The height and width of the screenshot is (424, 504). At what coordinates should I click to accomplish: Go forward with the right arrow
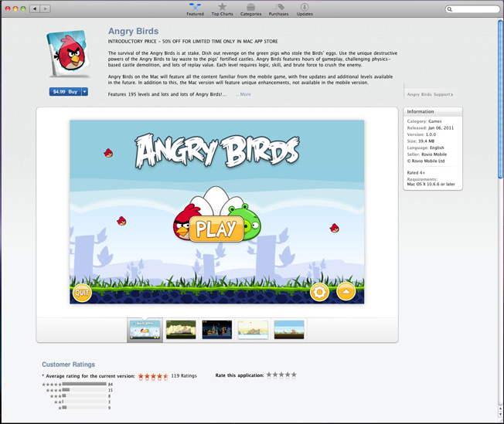[46, 8]
